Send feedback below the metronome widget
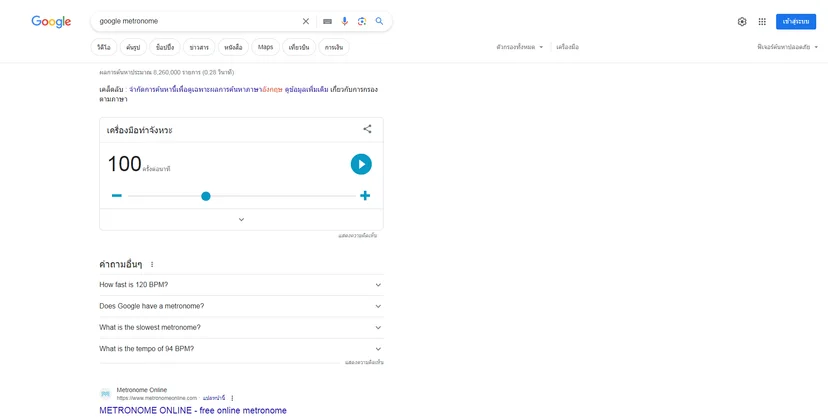Image resolution: width=828 pixels, height=419 pixels. click(x=357, y=236)
